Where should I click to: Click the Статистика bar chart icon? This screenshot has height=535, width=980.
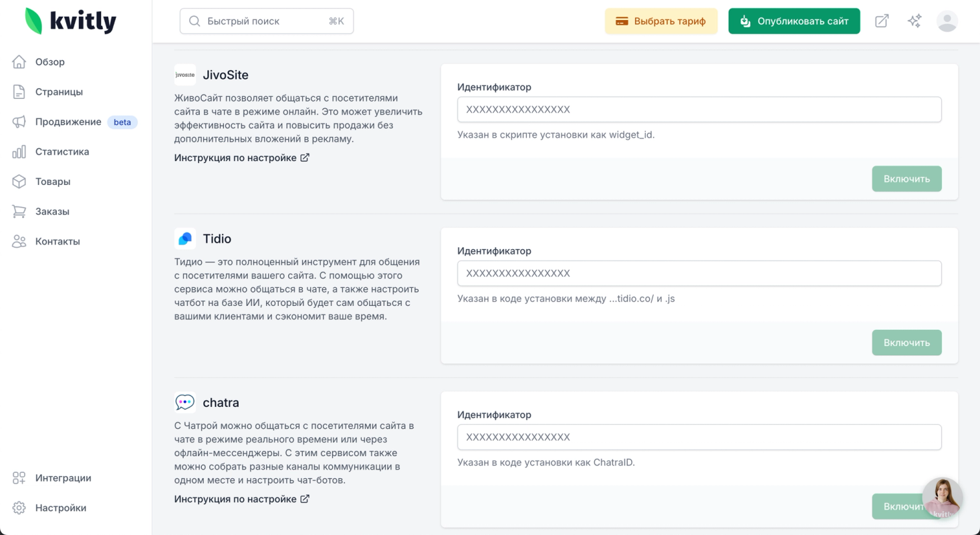click(x=19, y=152)
